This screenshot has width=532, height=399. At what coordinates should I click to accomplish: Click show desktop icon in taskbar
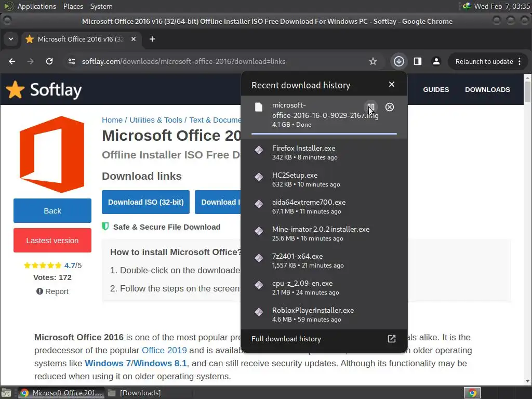pyautogui.click(x=6, y=393)
